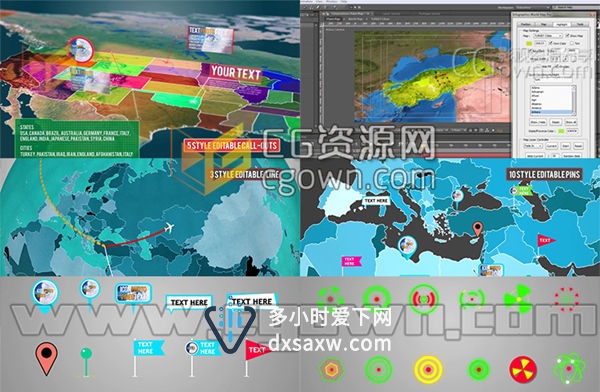
Task: Click the green map color swatch
Action: pyautogui.click(x=529, y=43)
